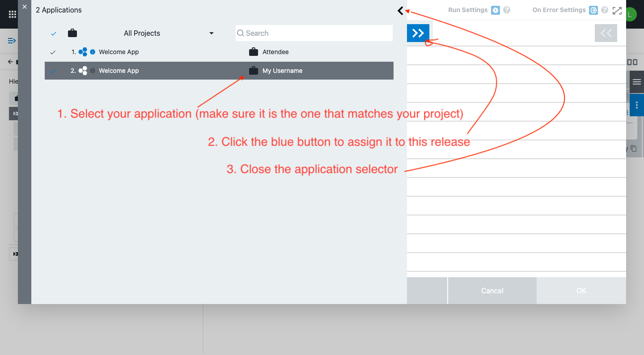This screenshot has height=355, width=644.
Task: Click inside the Search field
Action: 313,33
